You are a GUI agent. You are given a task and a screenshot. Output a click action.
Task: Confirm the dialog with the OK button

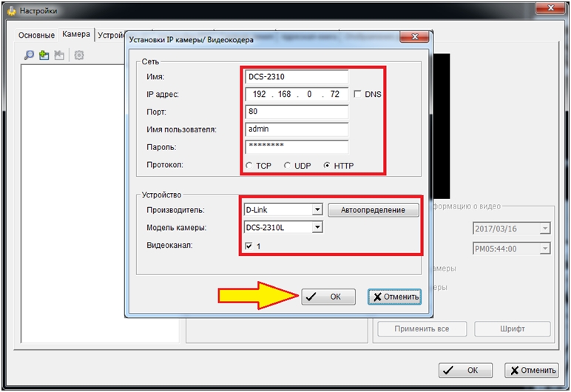(328, 297)
